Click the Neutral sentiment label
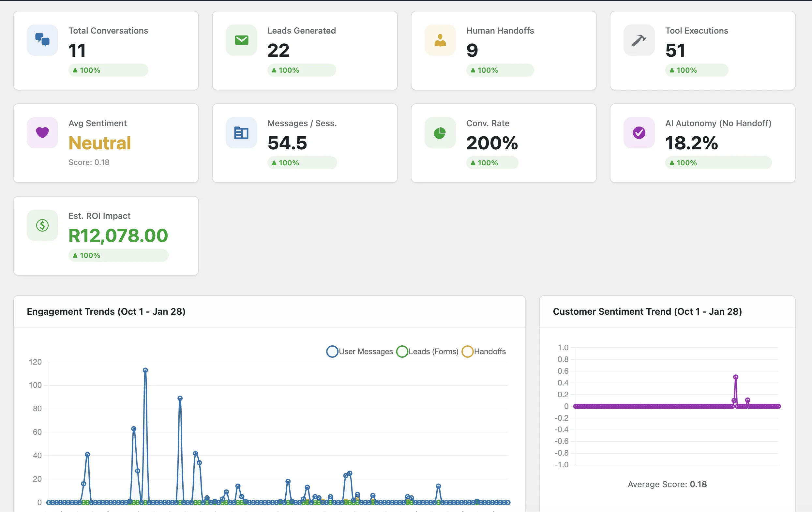This screenshot has width=812, height=512. click(x=99, y=143)
